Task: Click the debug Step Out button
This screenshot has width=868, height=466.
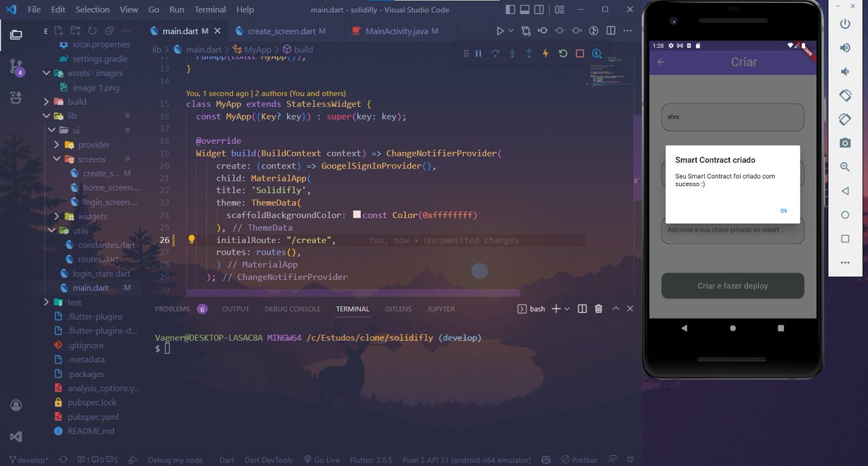Action: 529,54
